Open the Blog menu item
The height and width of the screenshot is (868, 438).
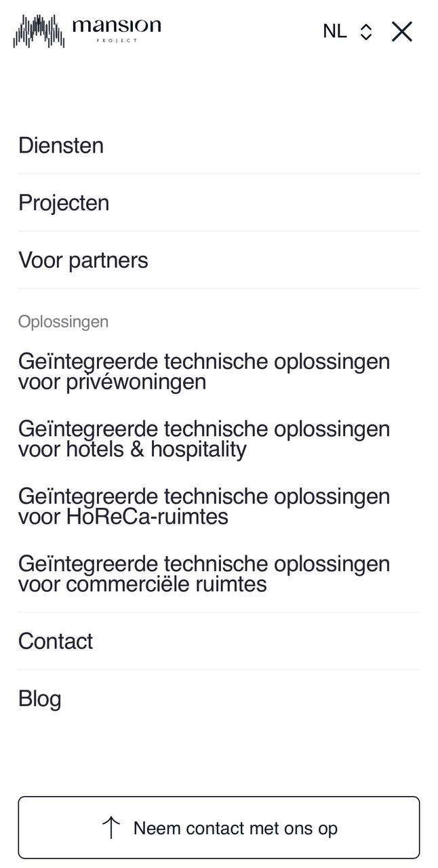pos(40,698)
